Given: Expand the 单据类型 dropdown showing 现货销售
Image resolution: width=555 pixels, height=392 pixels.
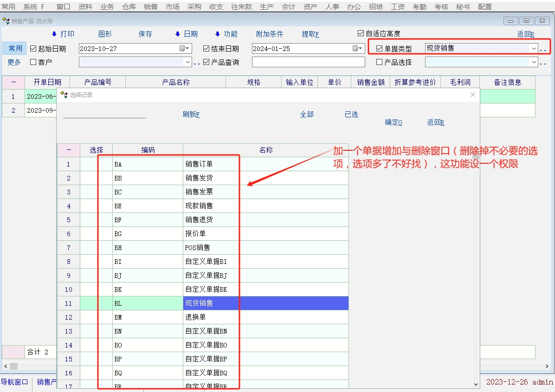Looking at the screenshot, I should pos(534,48).
